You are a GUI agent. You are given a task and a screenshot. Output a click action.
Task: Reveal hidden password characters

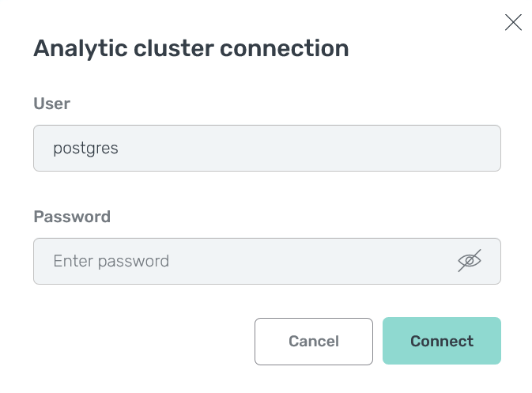(470, 261)
